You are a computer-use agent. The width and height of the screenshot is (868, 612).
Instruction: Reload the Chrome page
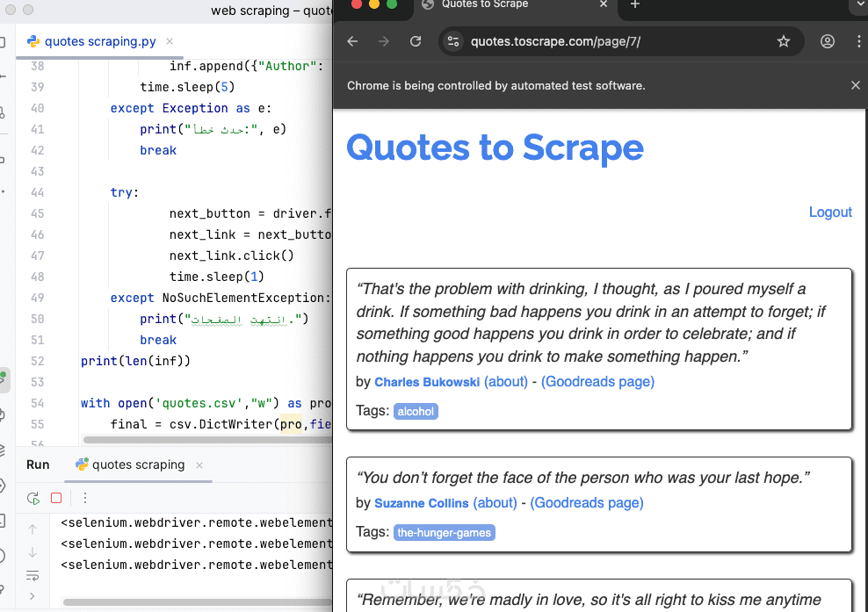tap(416, 41)
